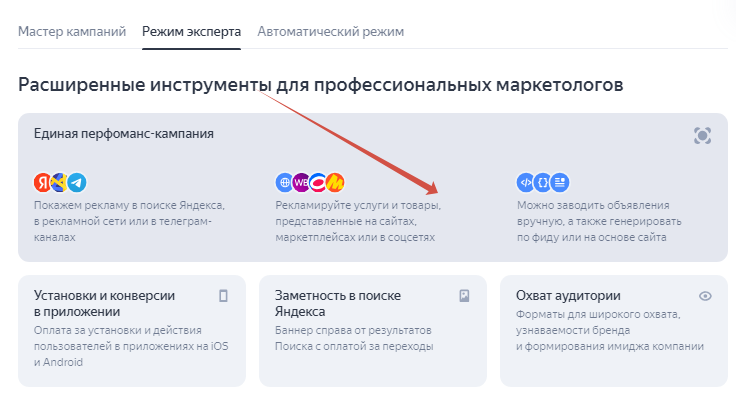This screenshot has height=414, width=736.
Task: Click the blue list-document icon
Action: point(560,182)
